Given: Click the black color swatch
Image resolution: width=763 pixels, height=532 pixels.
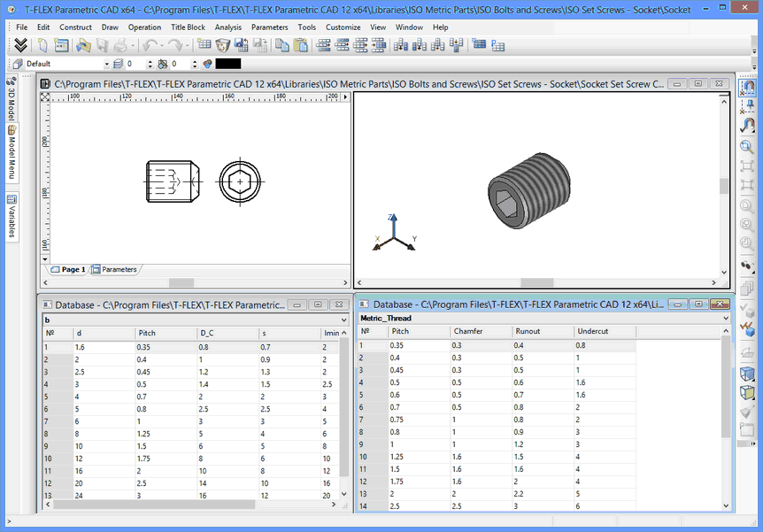Looking at the screenshot, I should (228, 64).
